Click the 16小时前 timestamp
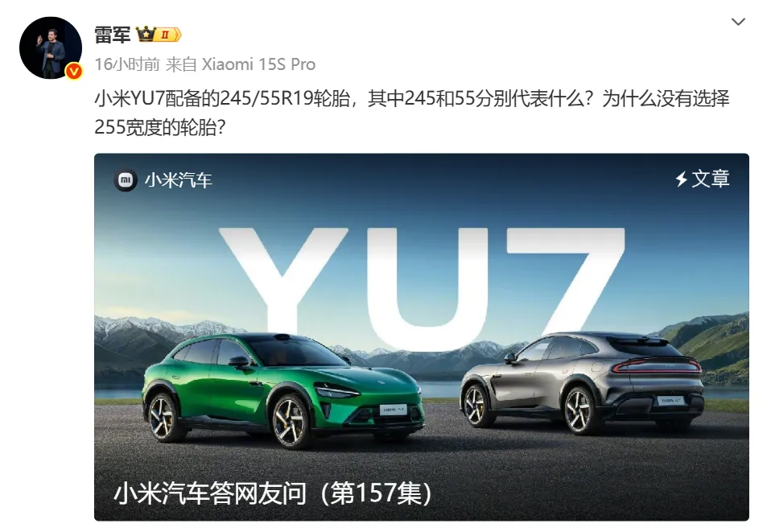Image resolution: width=771 pixels, height=532 pixels. tap(127, 64)
